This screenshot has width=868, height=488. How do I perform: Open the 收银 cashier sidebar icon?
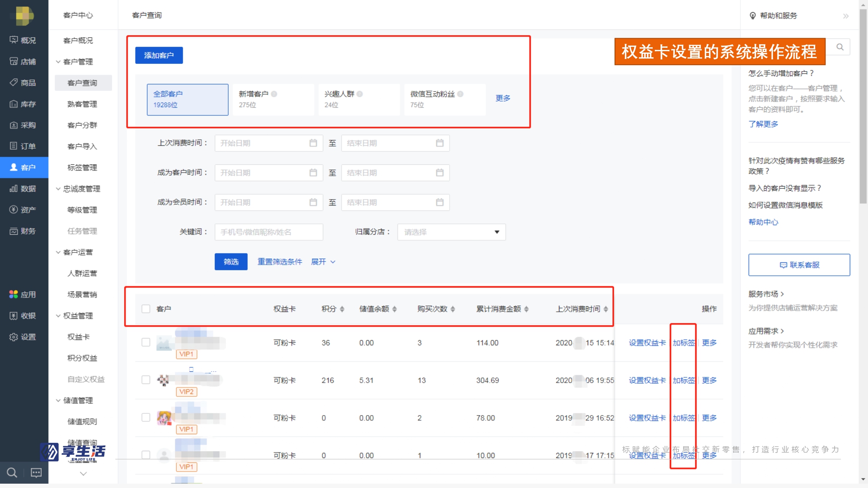click(x=14, y=315)
